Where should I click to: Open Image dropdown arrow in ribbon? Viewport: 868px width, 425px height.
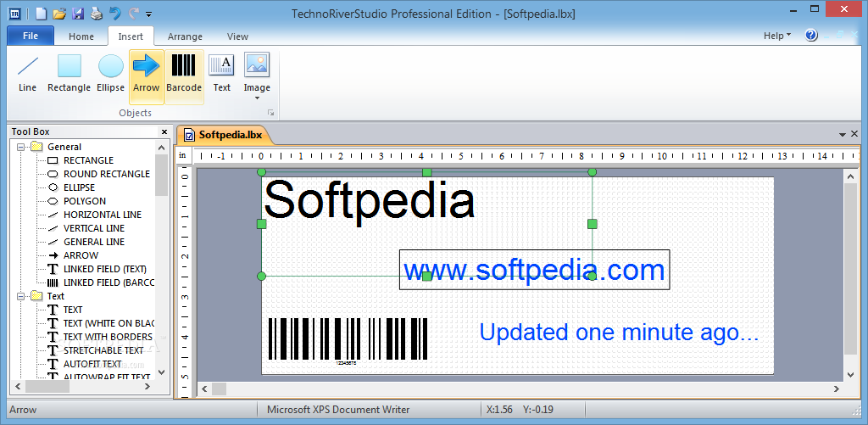257,98
